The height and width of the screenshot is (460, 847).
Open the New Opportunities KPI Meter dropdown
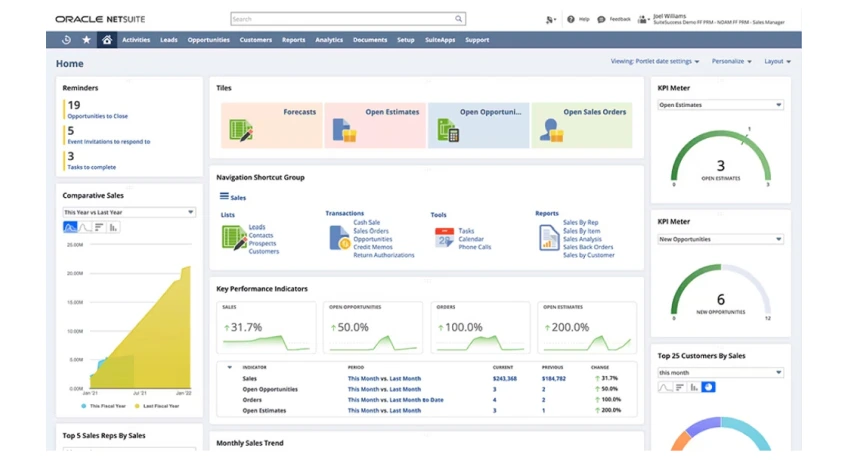[x=720, y=239]
